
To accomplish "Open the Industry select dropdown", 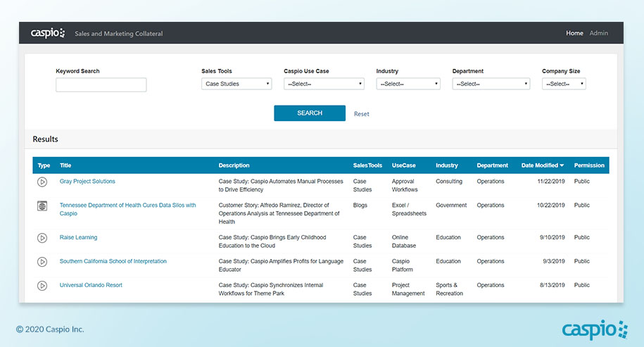I will coord(408,84).
